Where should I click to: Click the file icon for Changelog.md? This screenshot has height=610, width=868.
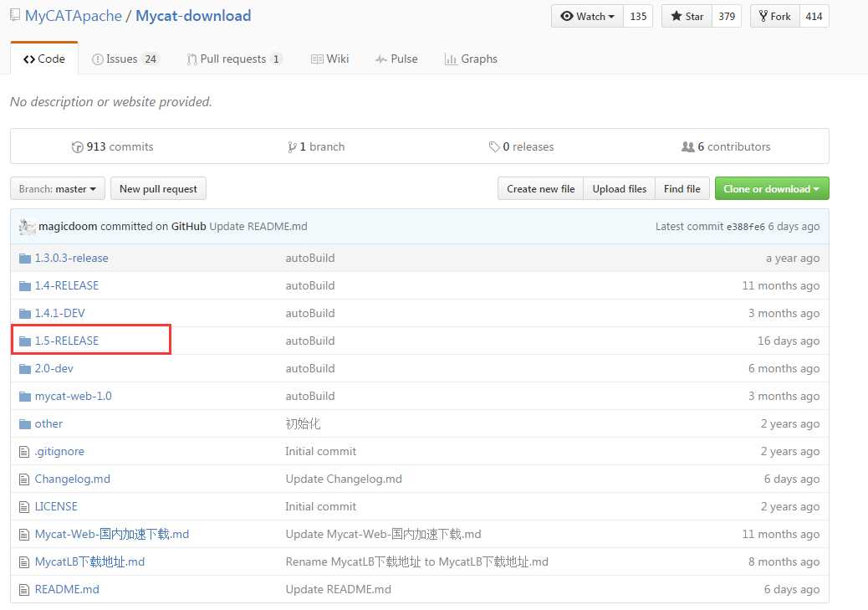[x=24, y=479]
